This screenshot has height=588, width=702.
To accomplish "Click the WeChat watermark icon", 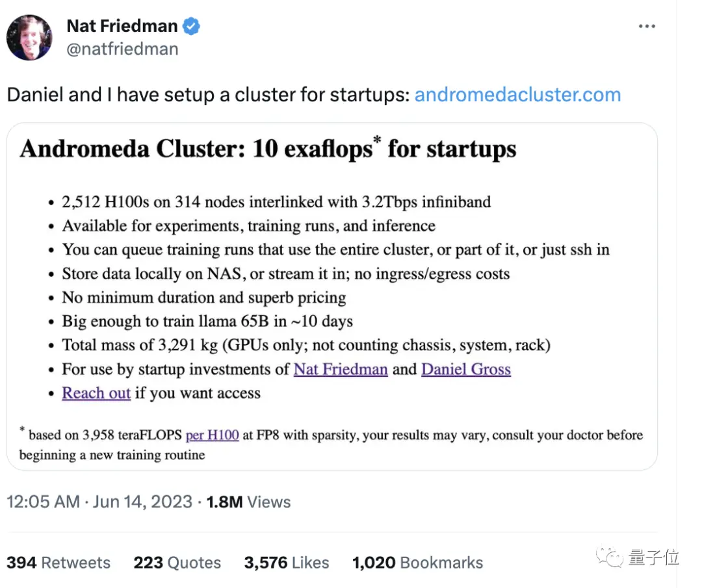I will pos(609,557).
